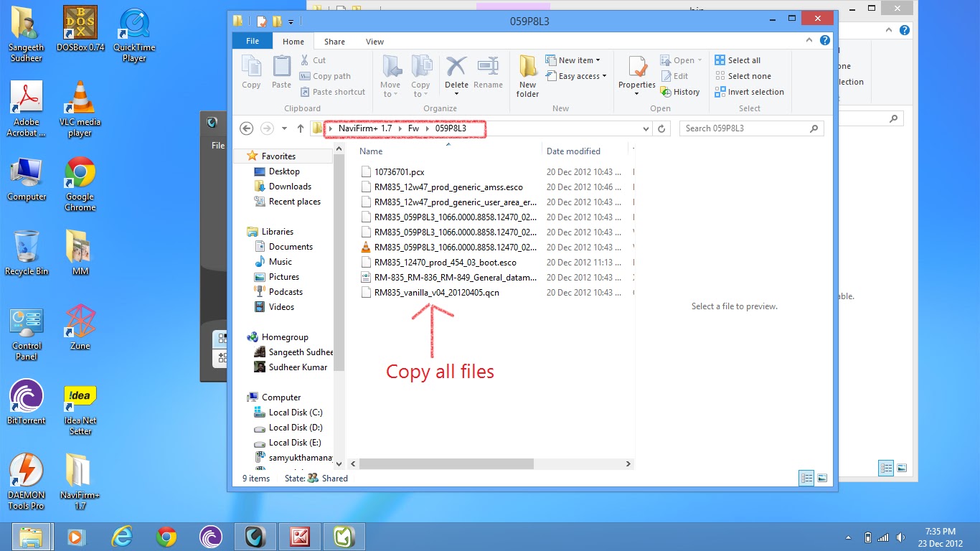980x551 pixels.
Task: Click the Properties icon in the title bar toolbar
Action: 261,21
